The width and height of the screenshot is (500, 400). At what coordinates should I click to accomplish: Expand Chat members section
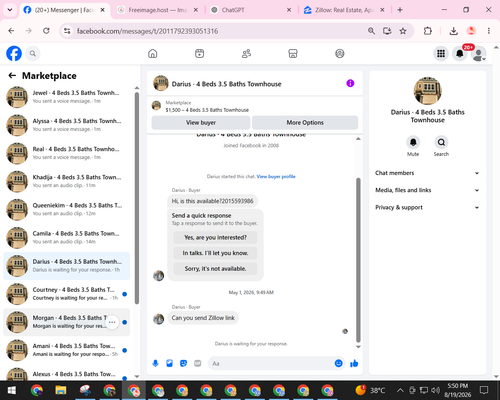coord(427,173)
